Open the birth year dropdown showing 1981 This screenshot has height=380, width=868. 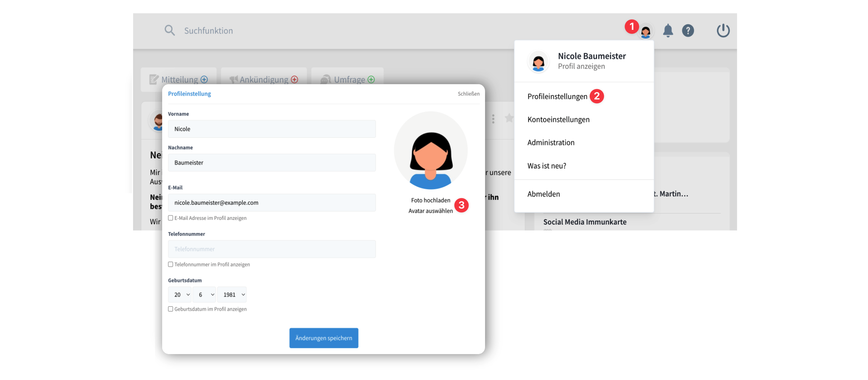pyautogui.click(x=232, y=295)
